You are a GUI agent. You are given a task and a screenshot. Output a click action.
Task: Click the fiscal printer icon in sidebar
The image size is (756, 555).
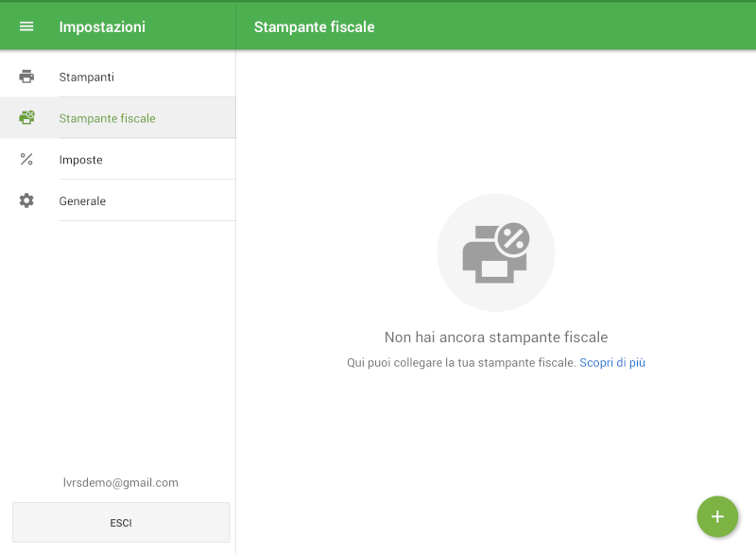[26, 118]
